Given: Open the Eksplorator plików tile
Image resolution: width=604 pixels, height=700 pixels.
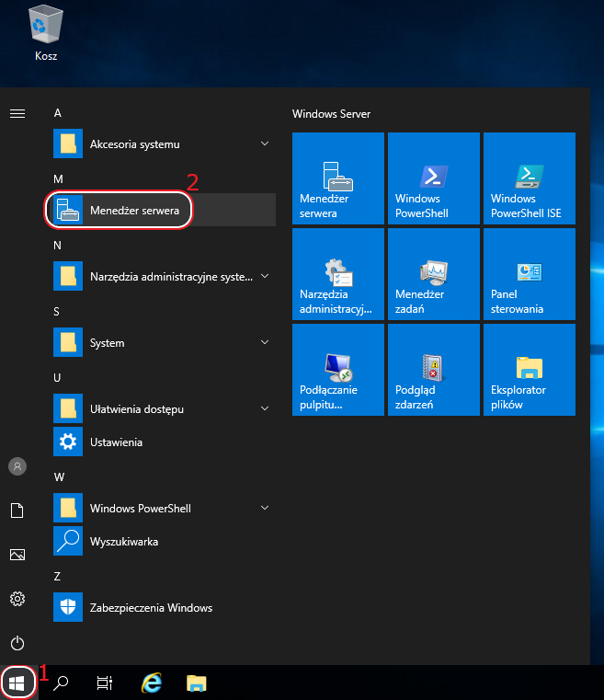Looking at the screenshot, I should click(530, 370).
